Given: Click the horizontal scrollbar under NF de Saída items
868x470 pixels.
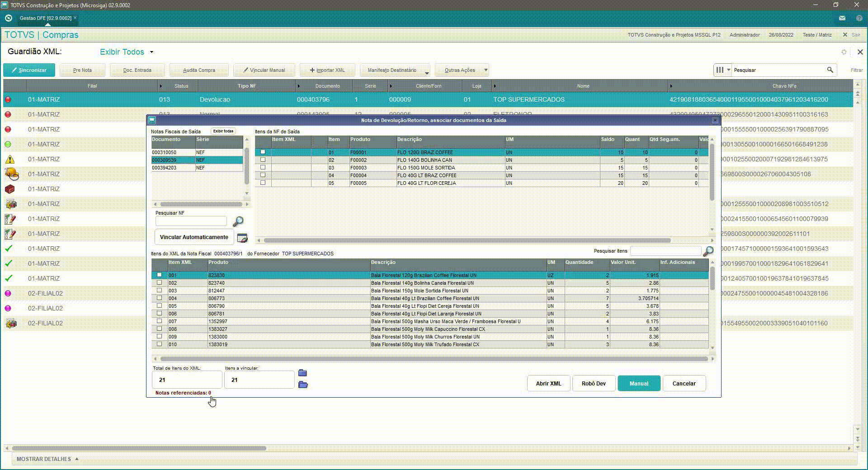Looking at the screenshot, I should coord(467,240).
